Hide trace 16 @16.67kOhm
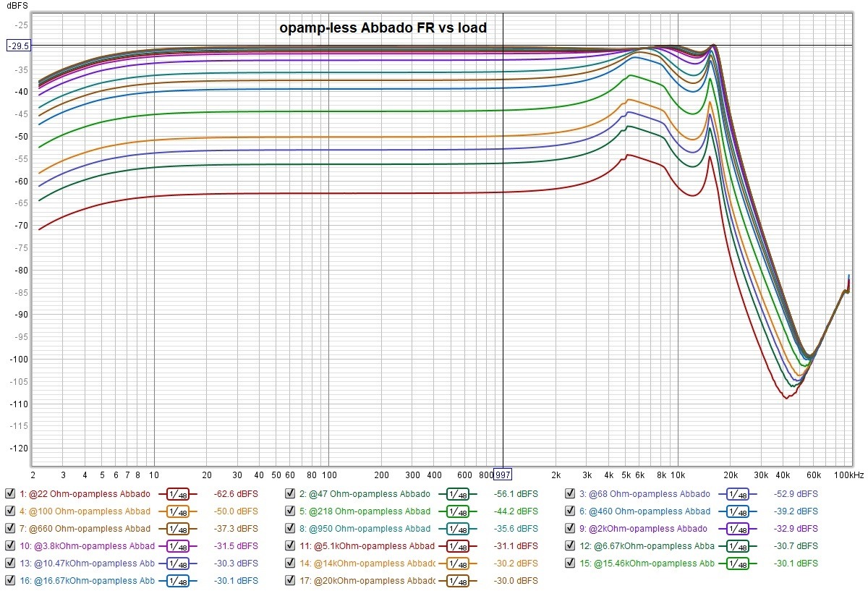868x591 pixels. click(9, 580)
